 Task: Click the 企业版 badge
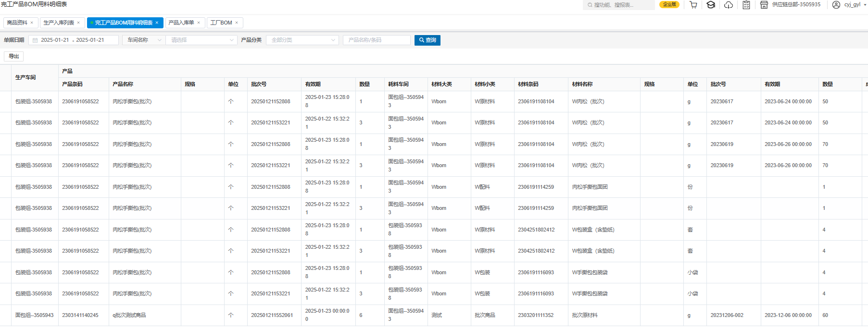[669, 4]
